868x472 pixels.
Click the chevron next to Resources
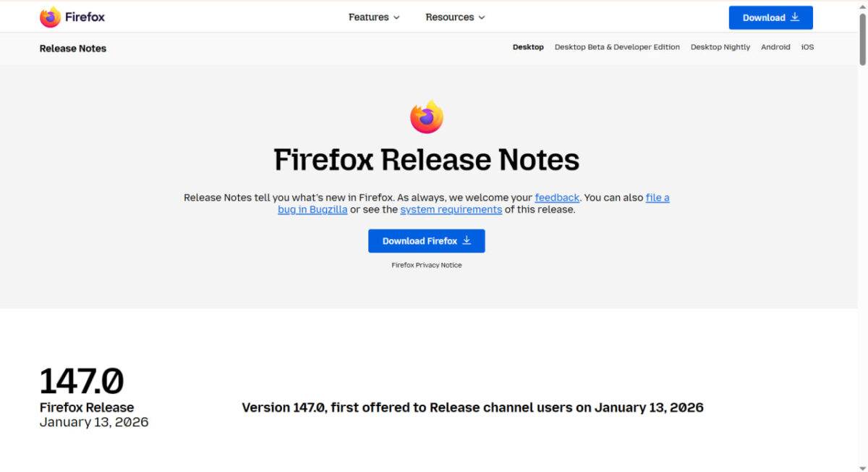482,17
